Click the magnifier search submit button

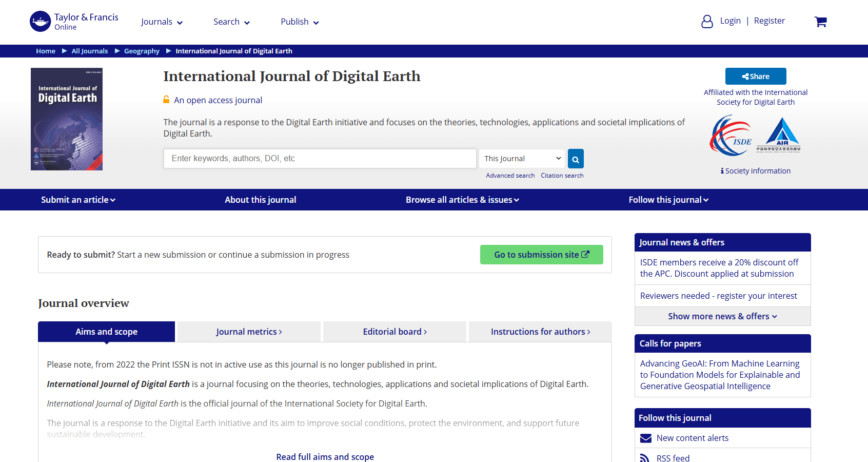point(576,159)
